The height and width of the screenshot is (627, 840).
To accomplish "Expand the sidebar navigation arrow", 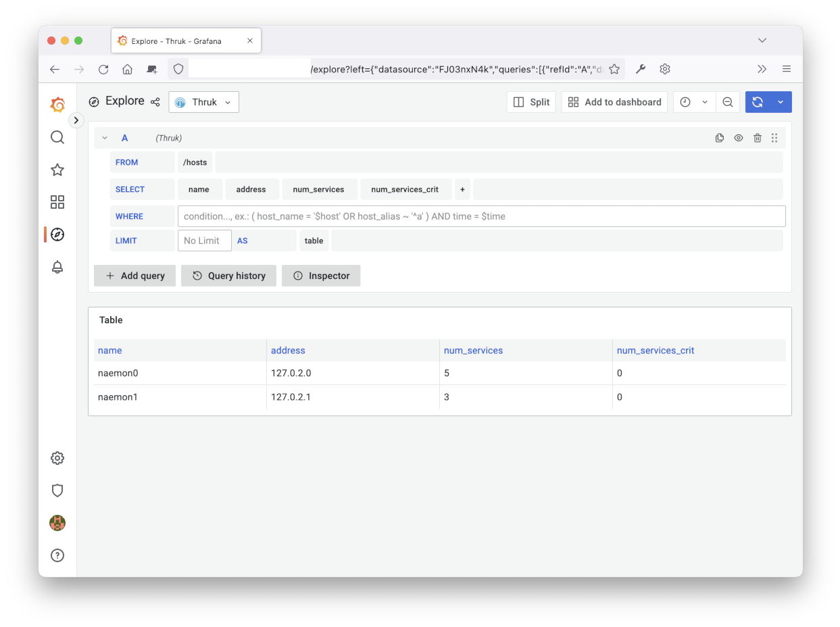I will pyautogui.click(x=76, y=120).
